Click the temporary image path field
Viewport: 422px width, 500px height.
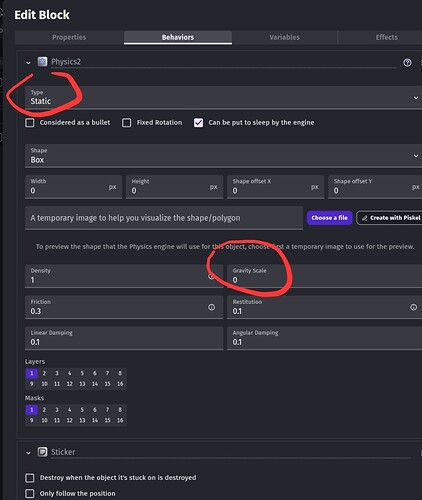pos(164,218)
